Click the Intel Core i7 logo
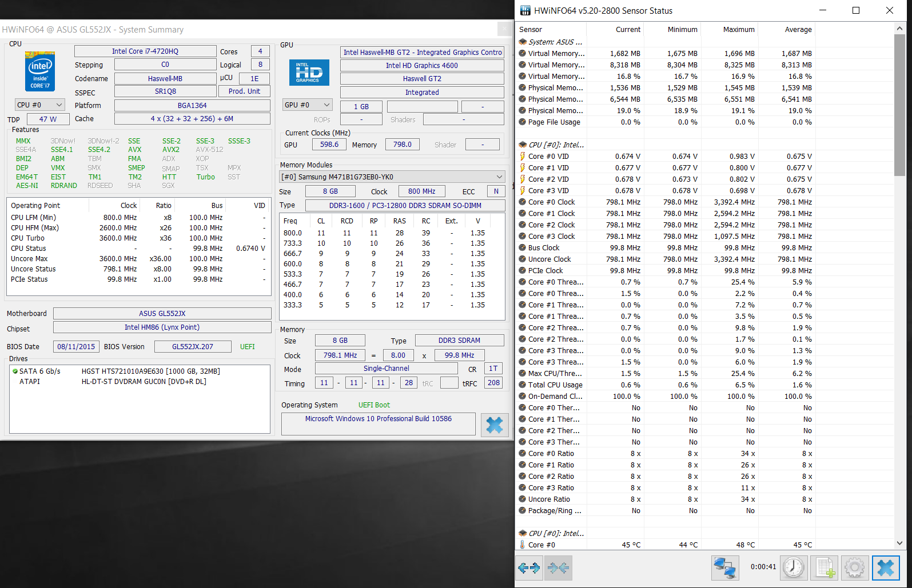Viewport: 912px width, 588px height. [x=40, y=71]
